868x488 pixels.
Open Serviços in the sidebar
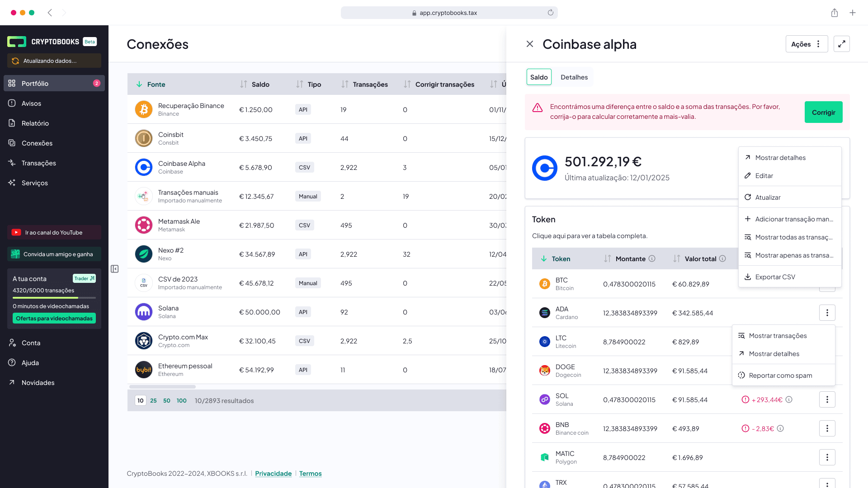click(x=54, y=183)
